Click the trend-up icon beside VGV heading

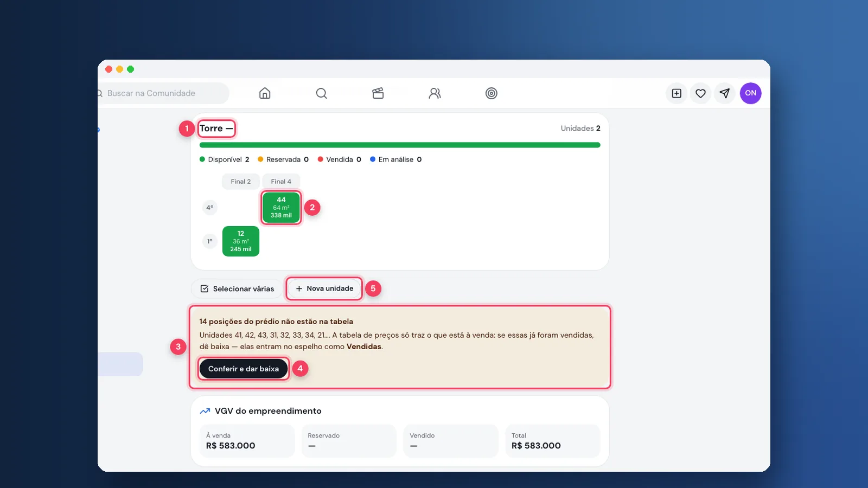point(205,411)
